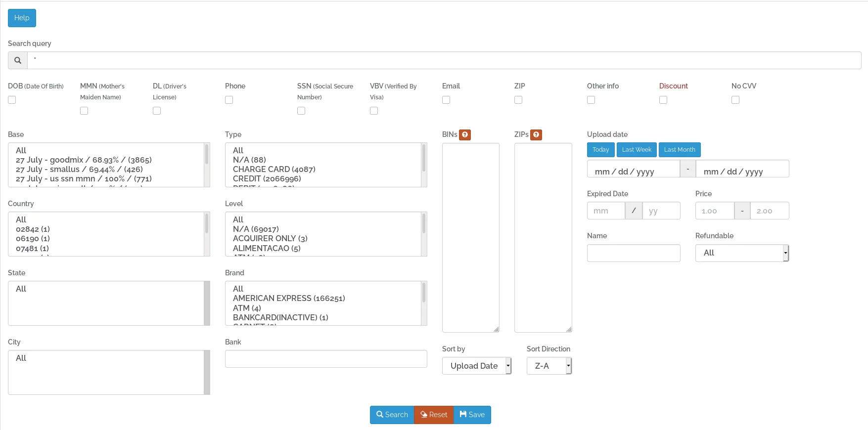This screenshot has height=430, width=868.
Task: Enable the Discount checkbox
Action: click(x=663, y=100)
